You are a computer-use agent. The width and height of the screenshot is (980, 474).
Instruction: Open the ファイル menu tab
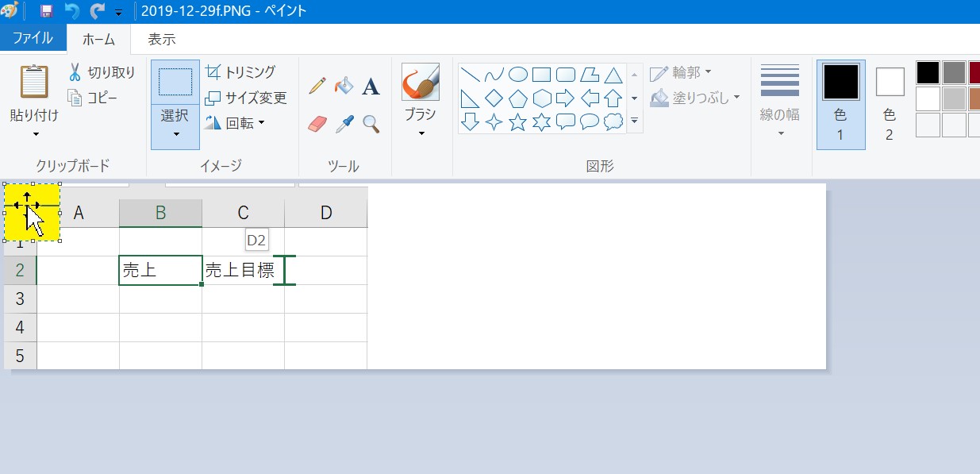[33, 38]
